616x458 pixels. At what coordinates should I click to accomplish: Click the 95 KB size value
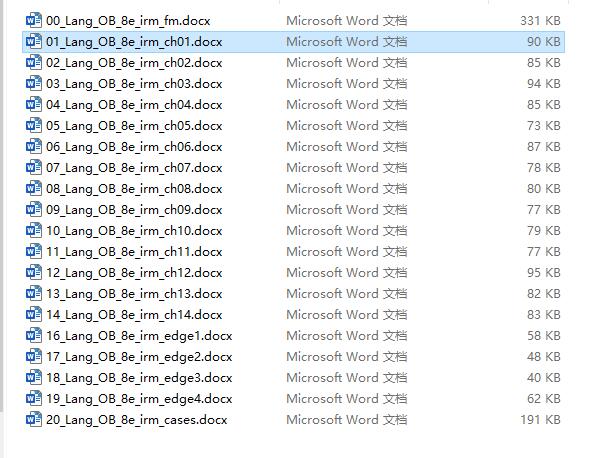click(x=544, y=273)
